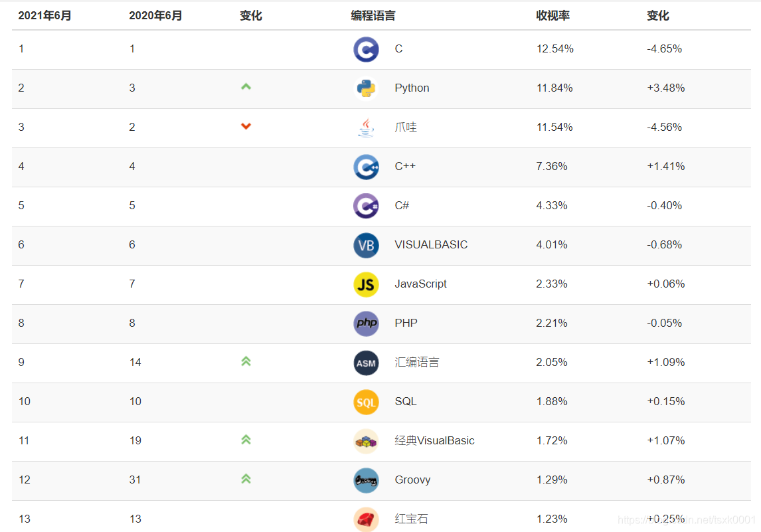Click the language name 经典VisualBasic
The image size is (761, 532).
(434, 441)
